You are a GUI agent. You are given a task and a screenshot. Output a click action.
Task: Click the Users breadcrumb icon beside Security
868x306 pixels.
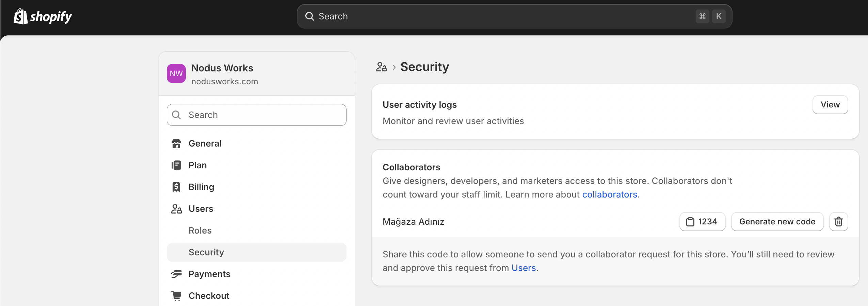[x=381, y=67]
